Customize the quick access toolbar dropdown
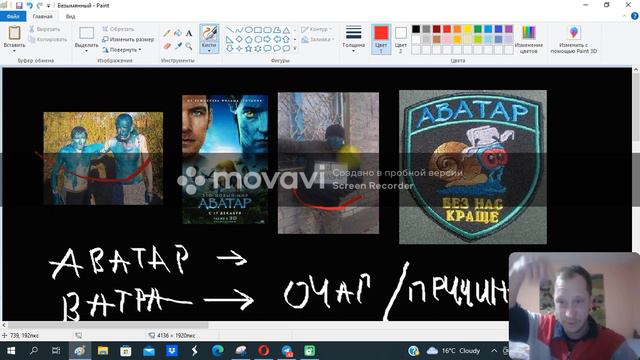640x360 pixels. pos(49,6)
